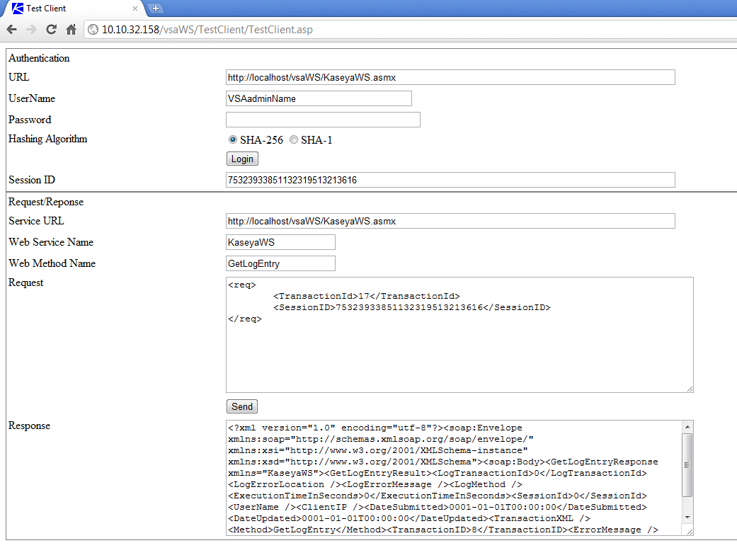Go to the browser home page
Image resolution: width=737 pixels, height=560 pixels.
71,30
